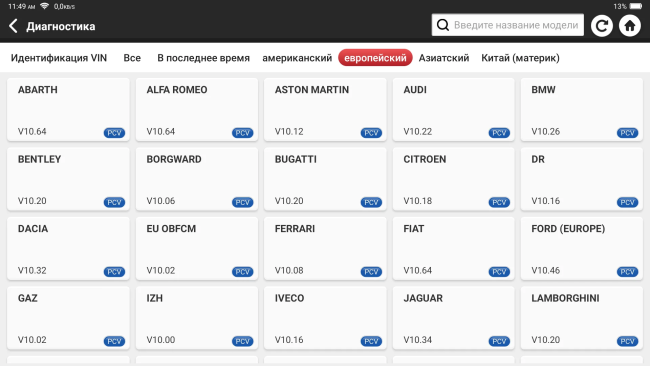This screenshot has height=366, width=650.
Task: Click the Диагностика page title
Action: [61, 26]
